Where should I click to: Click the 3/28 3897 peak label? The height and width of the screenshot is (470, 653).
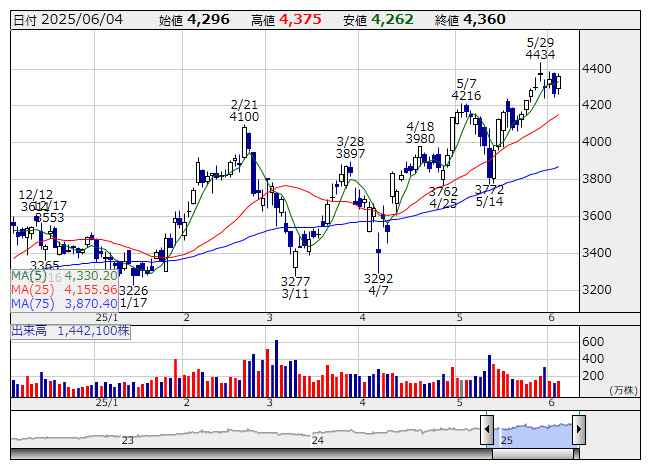coord(350,148)
